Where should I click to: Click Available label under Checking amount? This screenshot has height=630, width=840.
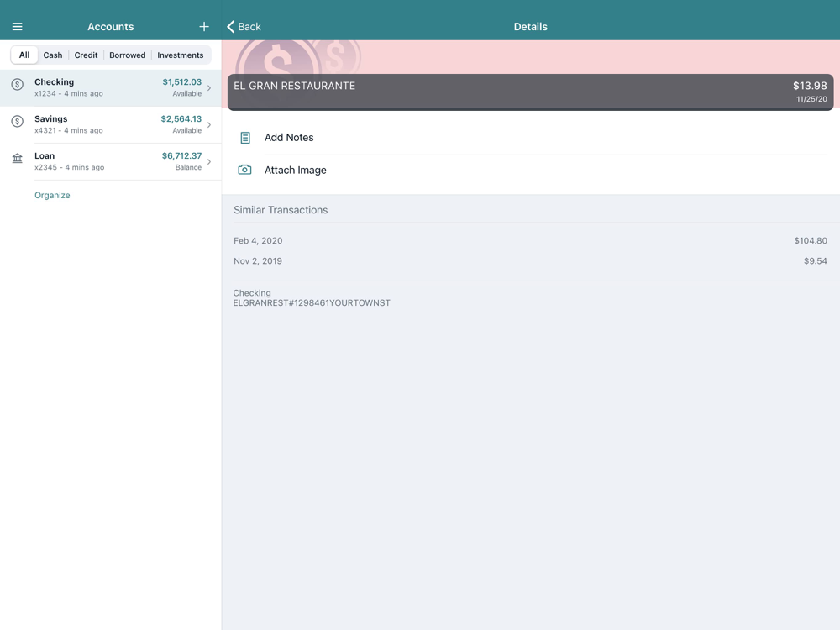pos(187,93)
